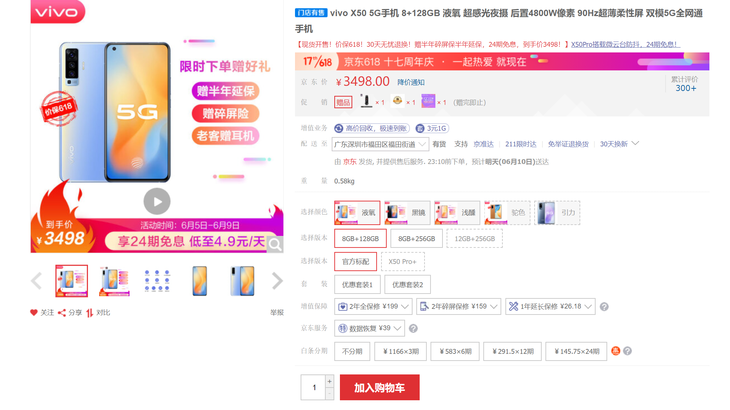Show next thumbnails with right arrow
Image resolution: width=730 pixels, height=410 pixels.
[277, 281]
